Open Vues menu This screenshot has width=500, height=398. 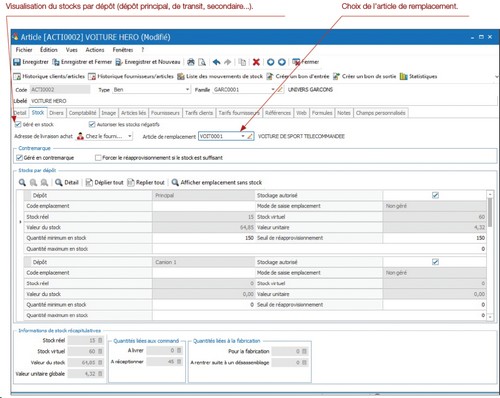[x=72, y=50]
